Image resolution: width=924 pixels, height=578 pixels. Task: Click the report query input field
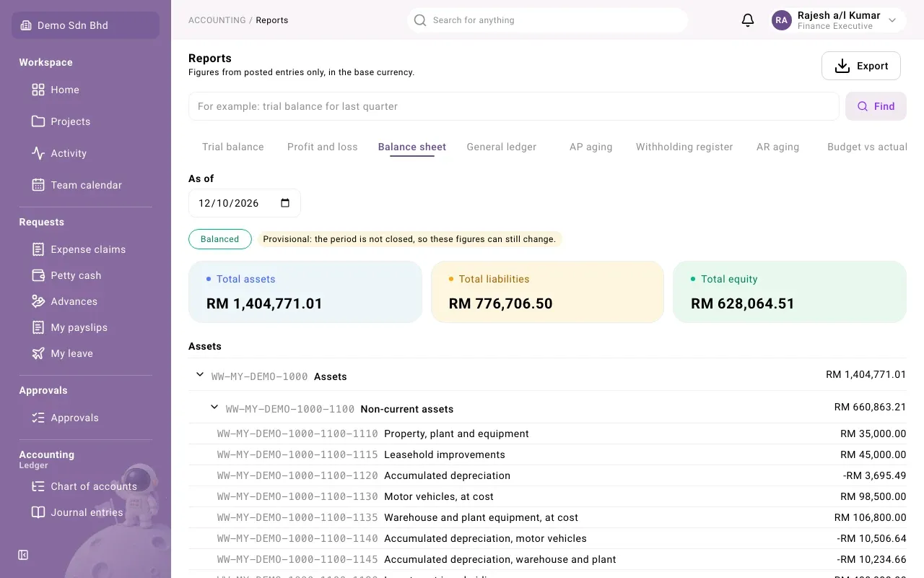click(x=513, y=106)
